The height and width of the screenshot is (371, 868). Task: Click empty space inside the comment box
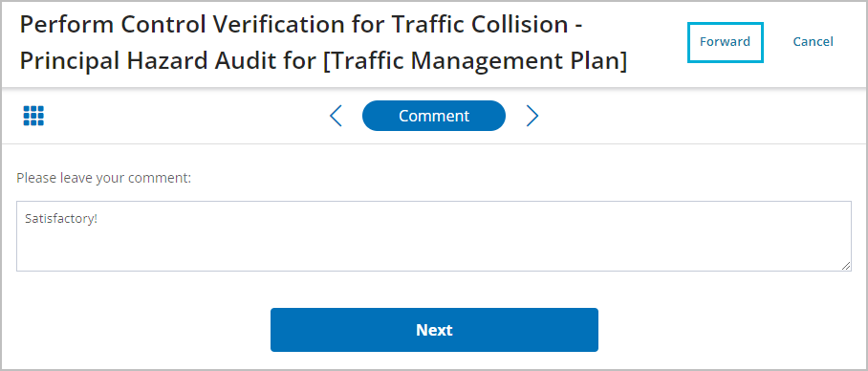[434, 247]
